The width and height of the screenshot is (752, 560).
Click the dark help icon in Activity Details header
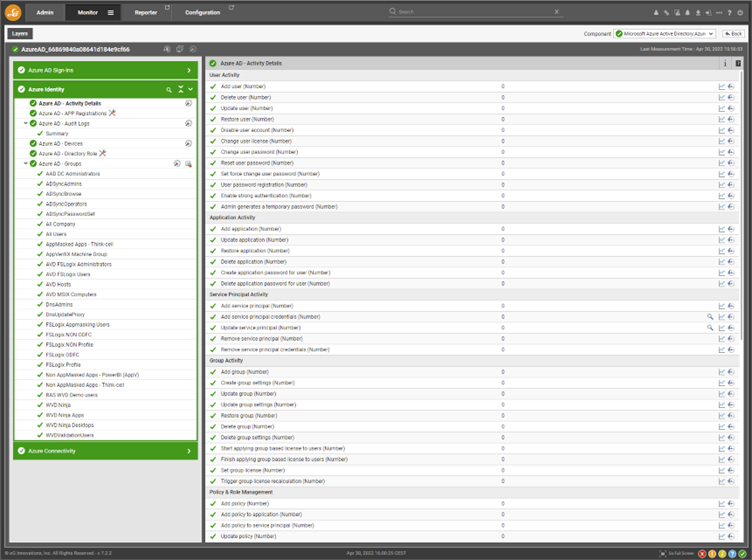[x=738, y=63]
